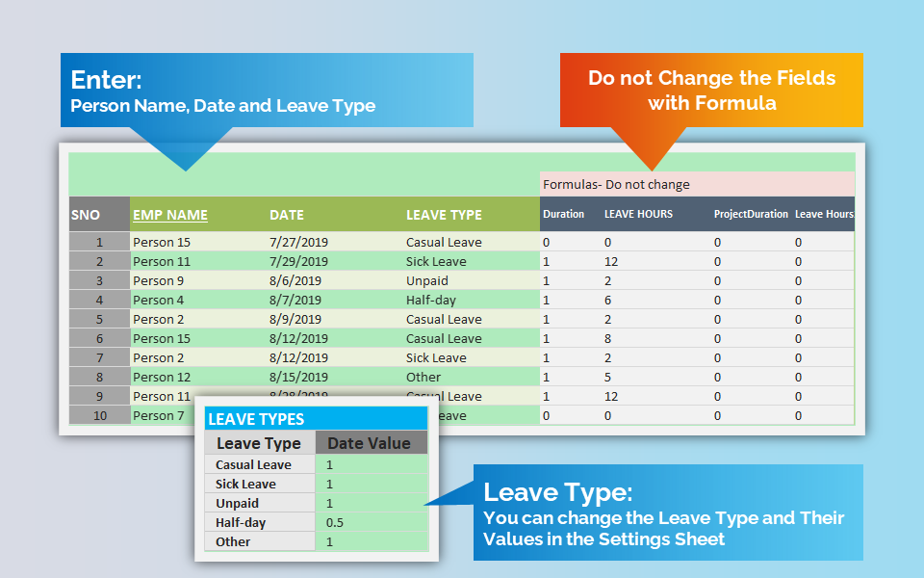Select the Leave Hours rightmost header
The height and width of the screenshot is (578, 924).
(826, 214)
